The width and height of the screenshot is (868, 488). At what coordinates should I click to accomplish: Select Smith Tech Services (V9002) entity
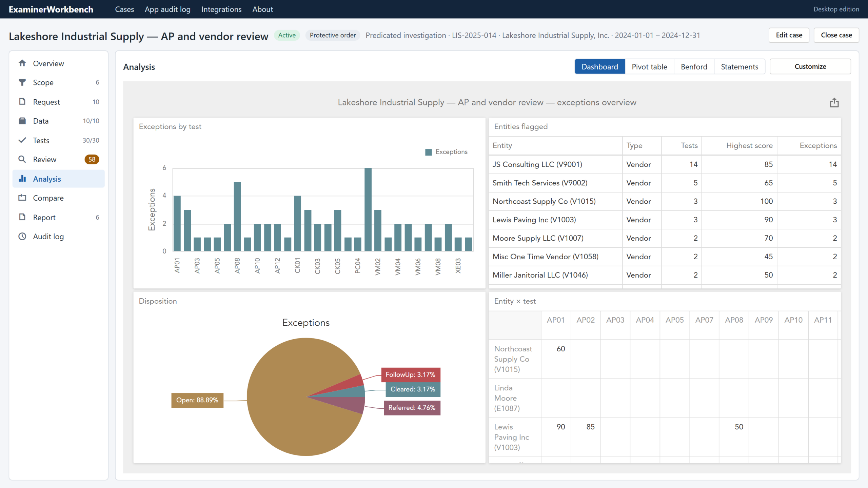click(x=540, y=183)
